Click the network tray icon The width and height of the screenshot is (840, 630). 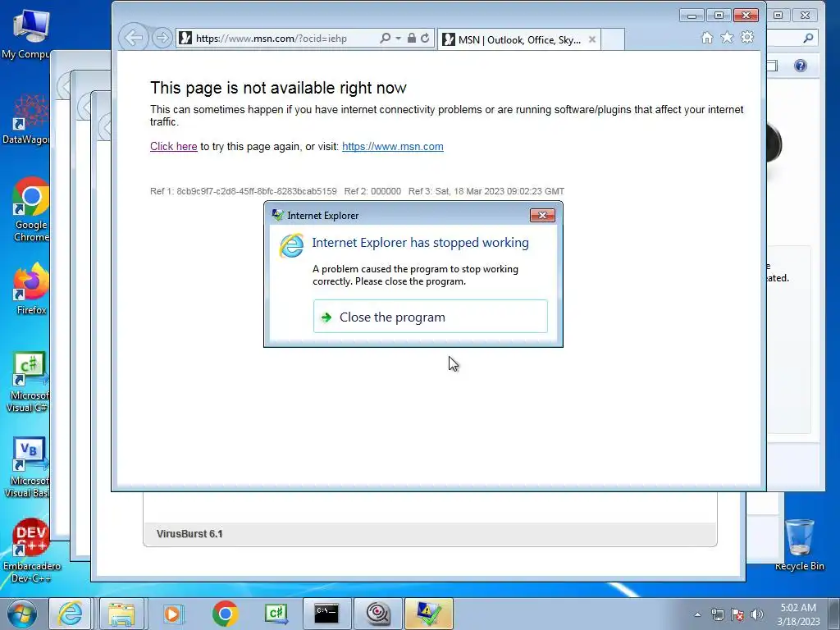717,614
